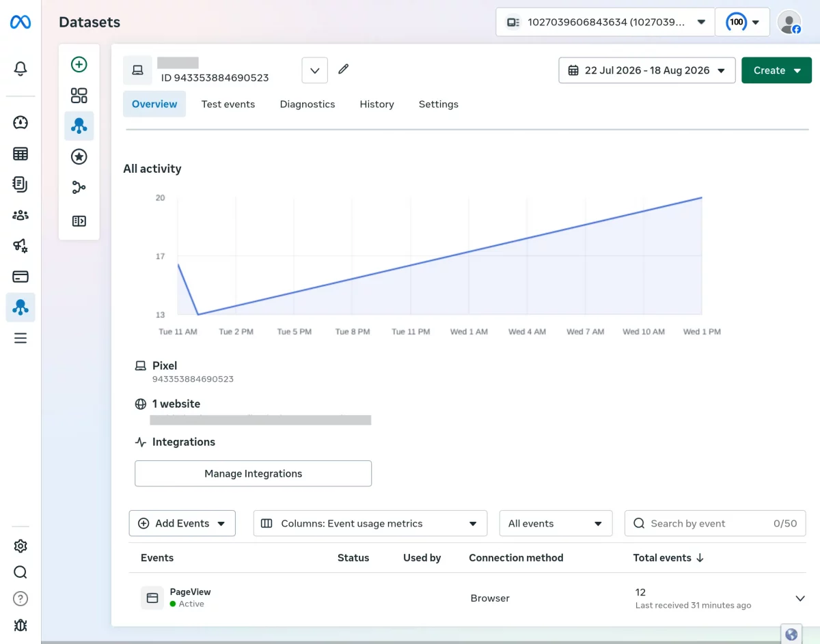Switch to the Overview tab
820x644 pixels.
click(154, 104)
